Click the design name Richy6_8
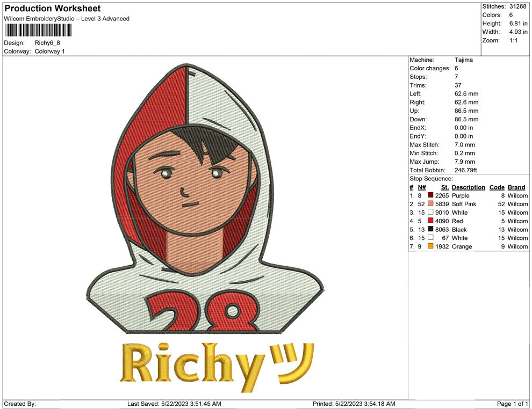Image resolution: width=532 pixels, height=409 pixels. tap(47, 43)
